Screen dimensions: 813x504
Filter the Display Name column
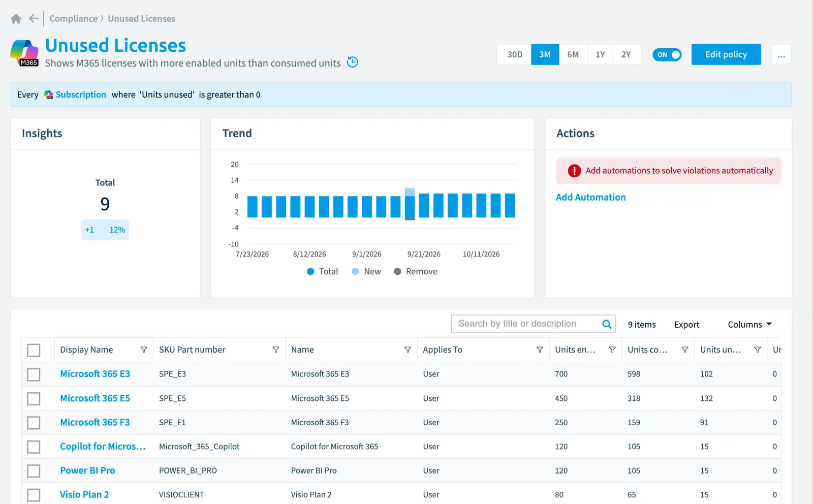point(144,350)
